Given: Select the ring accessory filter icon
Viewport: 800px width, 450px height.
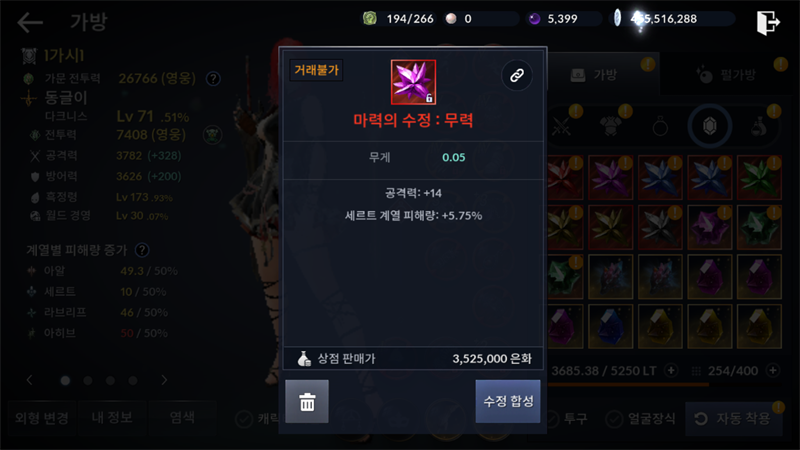Looking at the screenshot, I should point(660,126).
